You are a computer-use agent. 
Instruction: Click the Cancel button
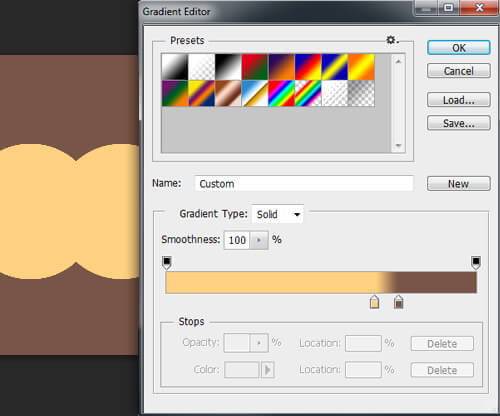pos(459,71)
